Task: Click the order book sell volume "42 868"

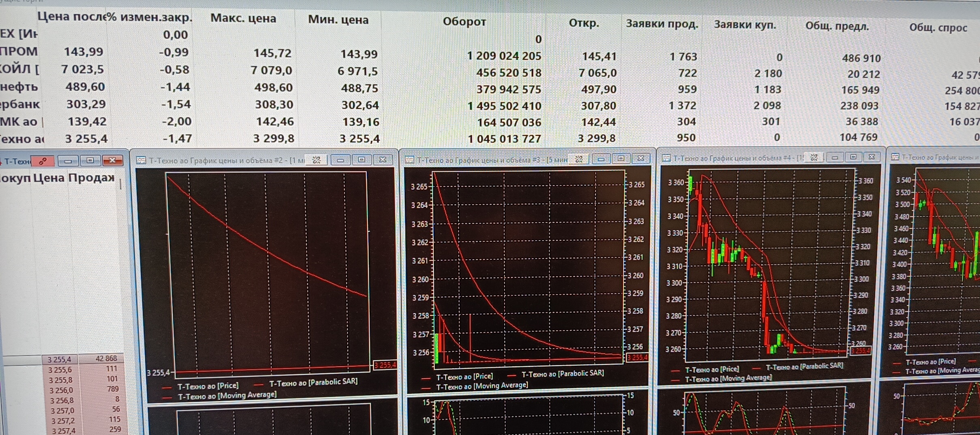Action: pyautogui.click(x=106, y=359)
